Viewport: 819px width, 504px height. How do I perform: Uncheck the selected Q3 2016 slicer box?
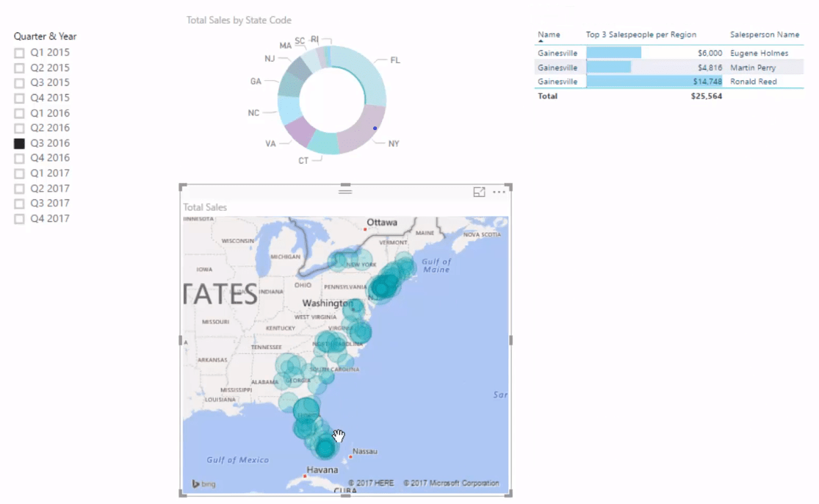click(19, 143)
